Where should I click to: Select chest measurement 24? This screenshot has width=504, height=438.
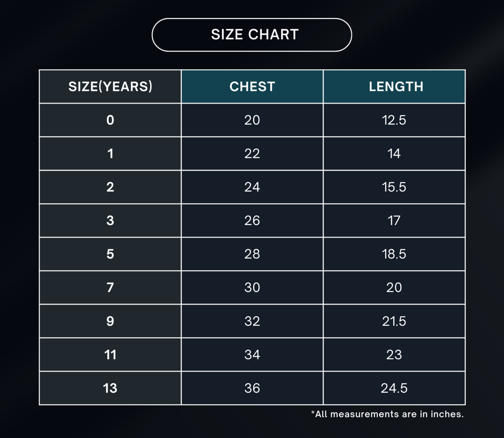tap(252, 187)
